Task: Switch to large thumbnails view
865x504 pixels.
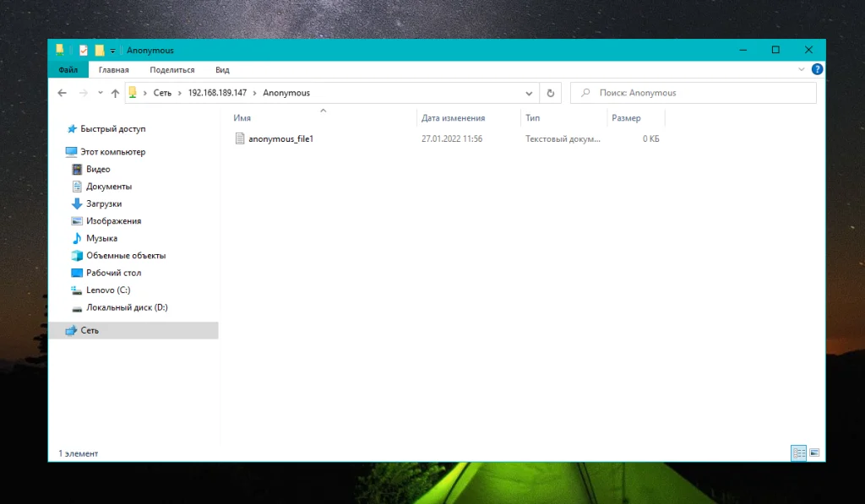Action: (814, 453)
